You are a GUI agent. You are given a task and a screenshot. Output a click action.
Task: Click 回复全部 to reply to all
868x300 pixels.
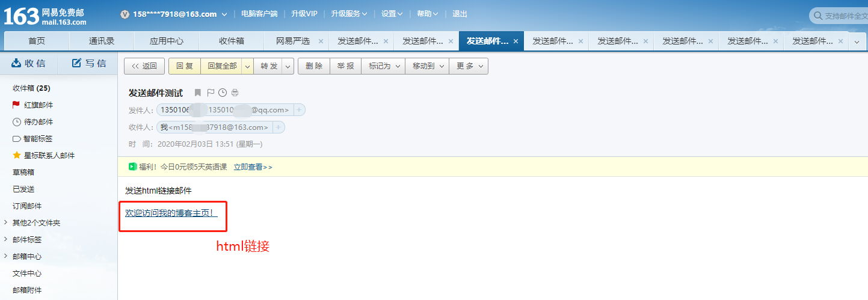[221, 66]
